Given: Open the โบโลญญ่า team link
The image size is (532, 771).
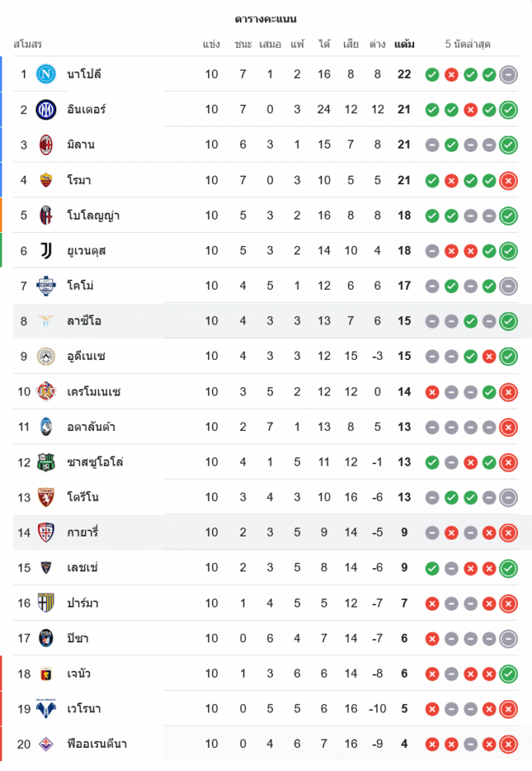Looking at the screenshot, I should coord(93,215).
